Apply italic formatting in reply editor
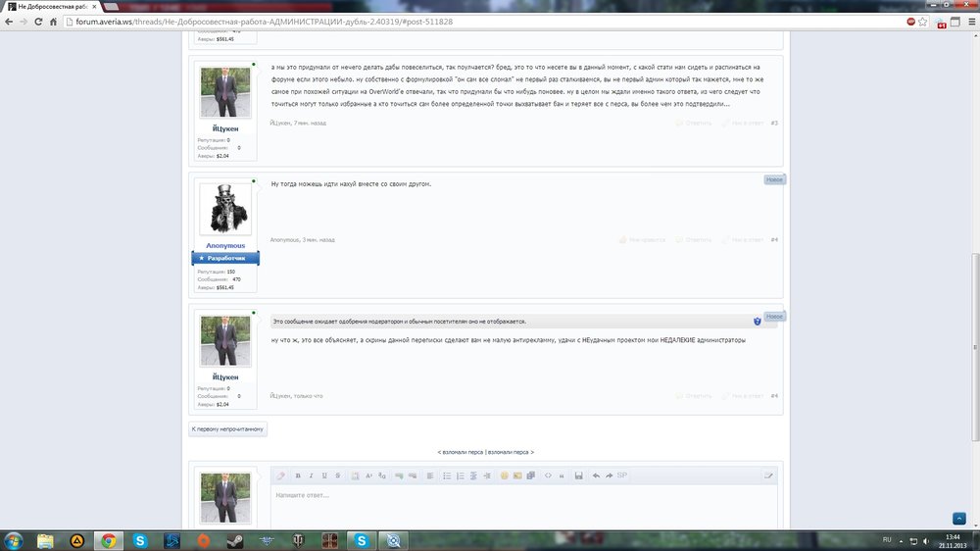 click(311, 476)
